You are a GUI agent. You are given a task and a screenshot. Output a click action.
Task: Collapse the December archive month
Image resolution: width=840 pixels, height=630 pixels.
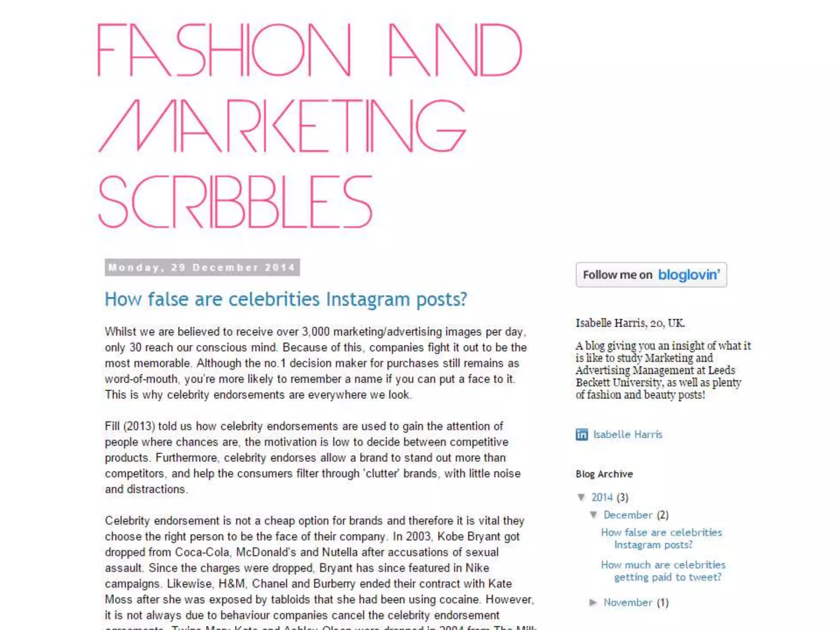point(593,515)
